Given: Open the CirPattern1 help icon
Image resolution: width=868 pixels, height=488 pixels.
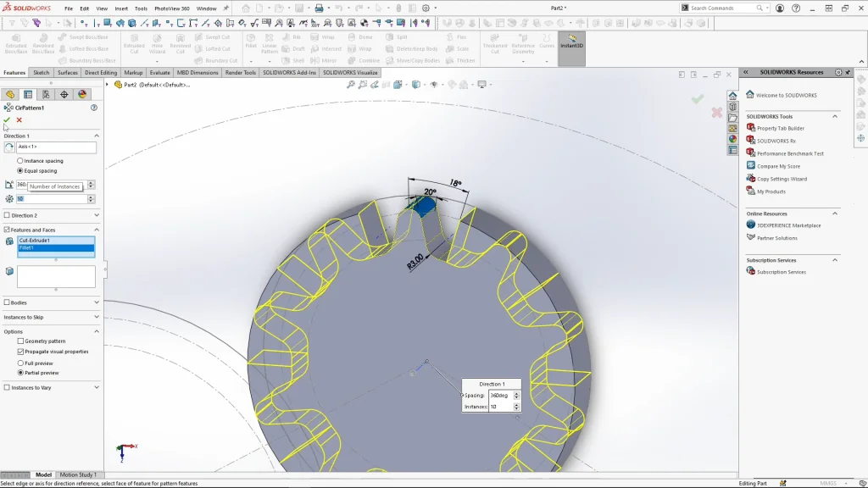Looking at the screenshot, I should point(94,108).
